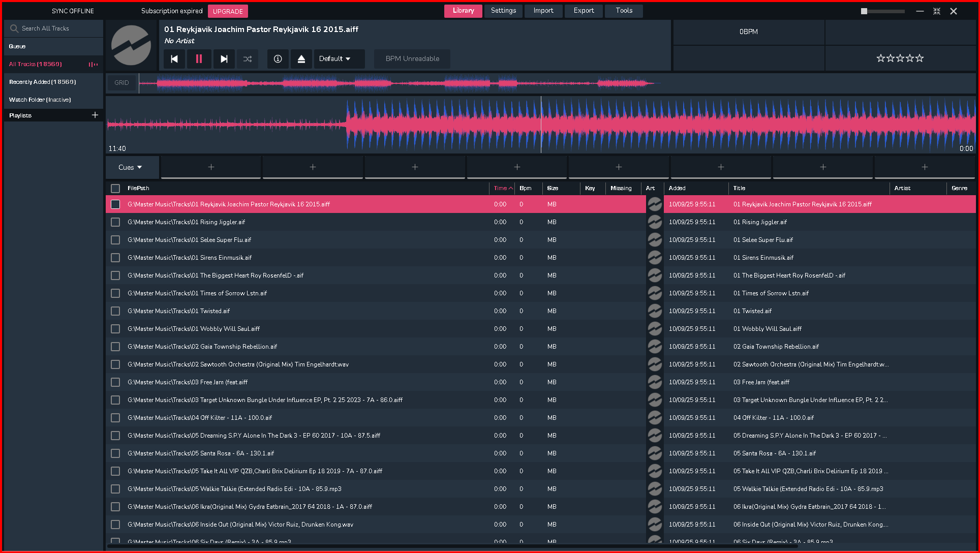This screenshot has width=980, height=553.
Task: Adjust the zoom slider at the top right
Action: (x=864, y=11)
